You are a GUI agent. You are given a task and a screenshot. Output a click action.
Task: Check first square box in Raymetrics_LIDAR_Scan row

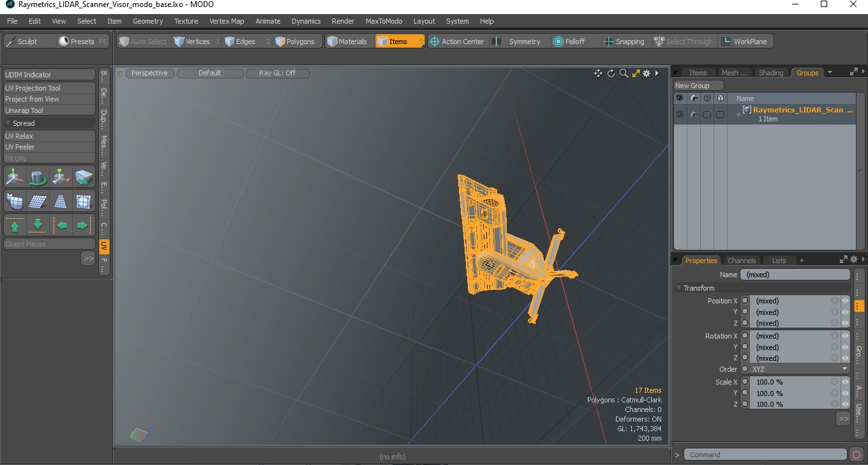click(x=707, y=114)
